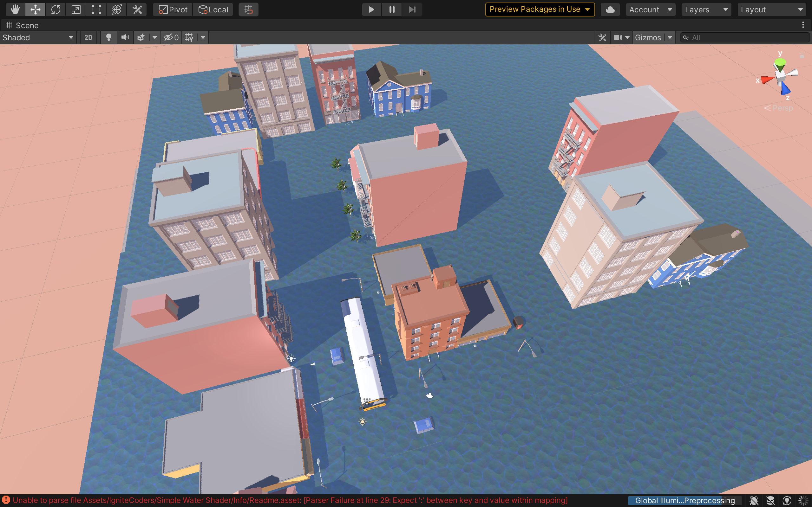Open custom editor tools
Image resolution: width=812 pixels, height=507 pixels.
pyautogui.click(x=137, y=10)
